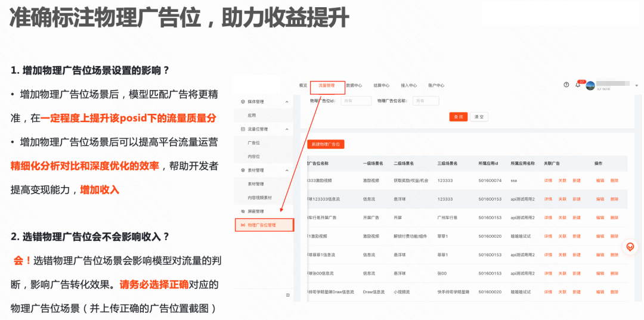644x320 pixels.
Task: Open 详情 for the ssa row
Action: click(548, 181)
